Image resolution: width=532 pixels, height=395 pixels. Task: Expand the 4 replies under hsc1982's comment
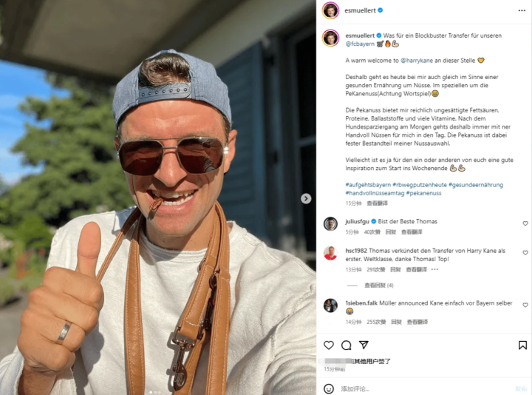(x=379, y=286)
